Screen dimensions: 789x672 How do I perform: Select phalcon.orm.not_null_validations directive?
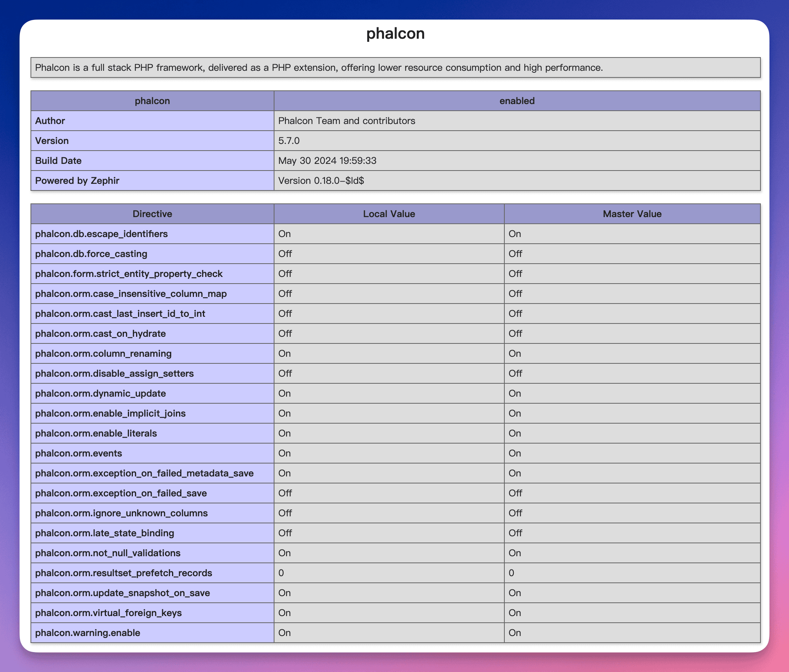(108, 553)
